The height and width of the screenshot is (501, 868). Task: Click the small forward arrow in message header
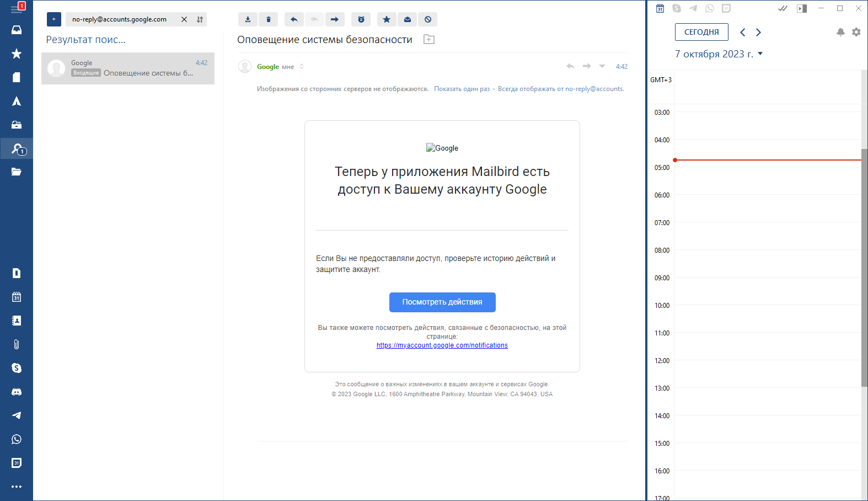pos(587,66)
